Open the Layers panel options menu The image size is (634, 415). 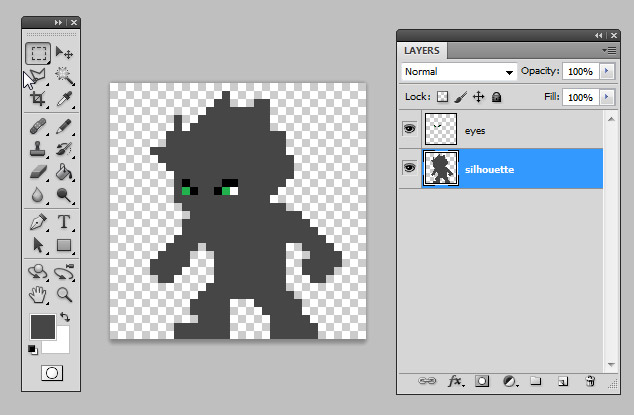click(x=608, y=49)
